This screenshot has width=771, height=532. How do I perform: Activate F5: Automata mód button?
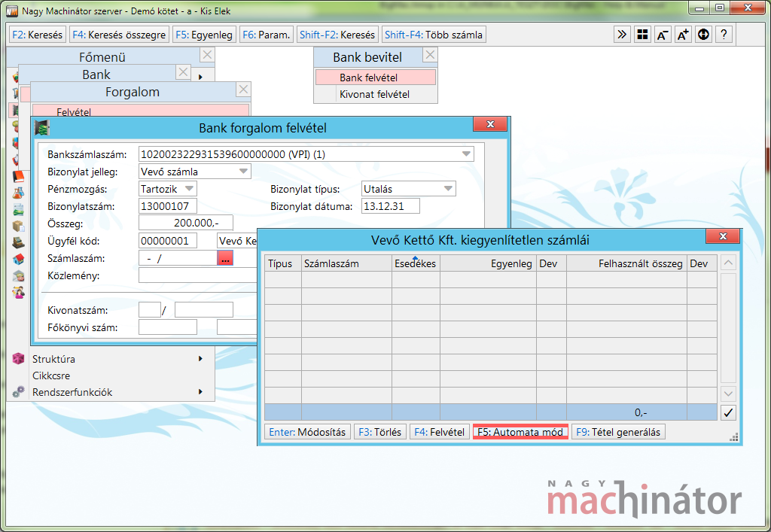(x=520, y=432)
